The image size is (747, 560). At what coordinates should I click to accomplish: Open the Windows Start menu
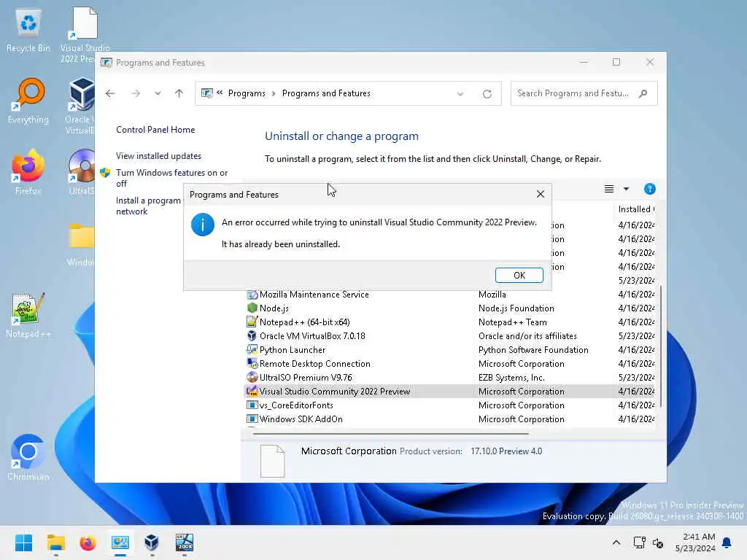(x=23, y=542)
